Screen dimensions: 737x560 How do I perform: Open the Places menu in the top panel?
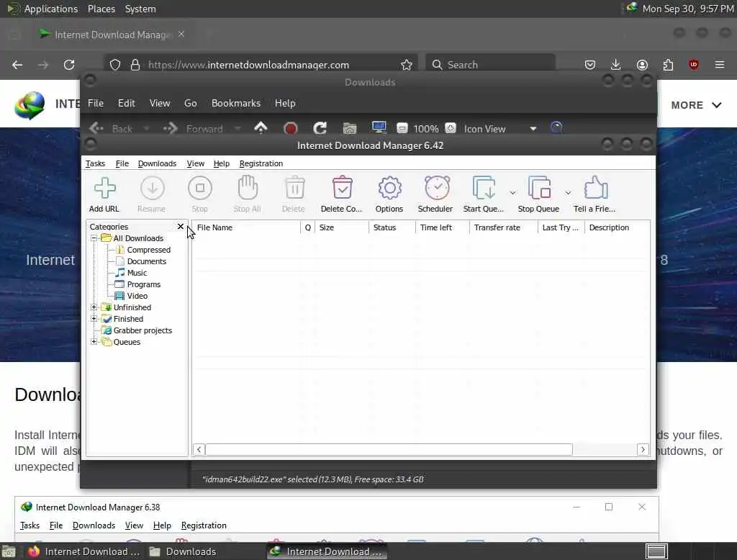pyautogui.click(x=101, y=9)
